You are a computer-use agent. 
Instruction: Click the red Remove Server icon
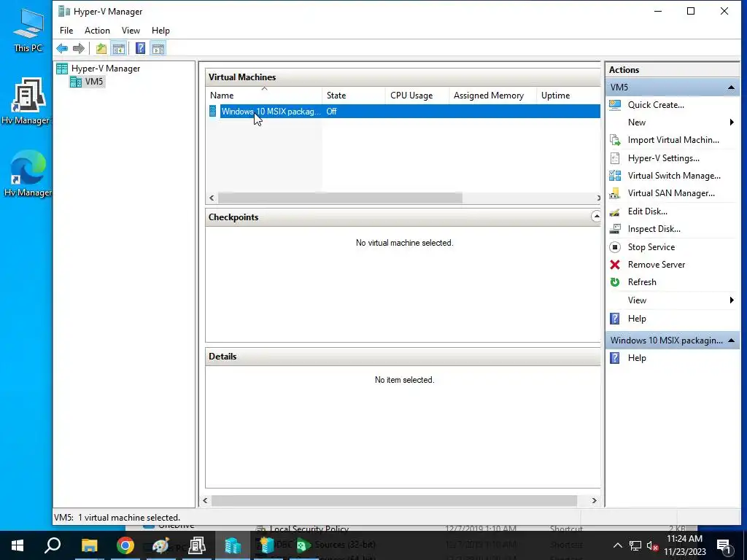coord(614,265)
